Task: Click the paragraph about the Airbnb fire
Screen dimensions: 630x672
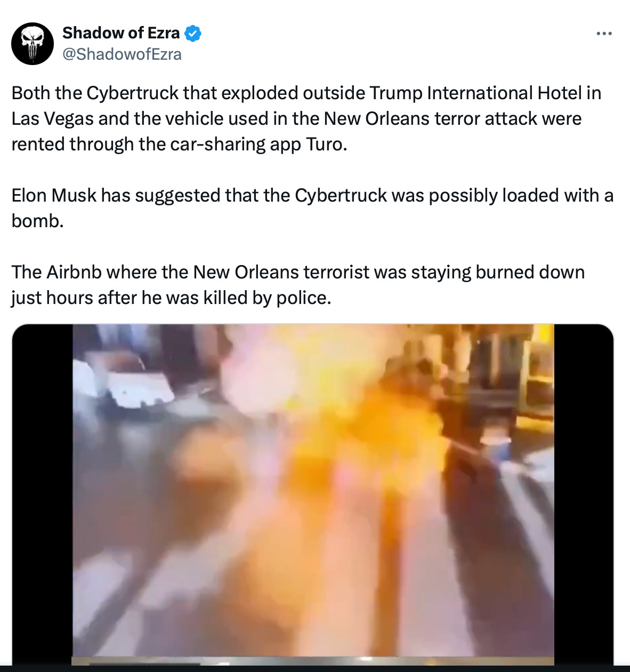Action: point(298,285)
